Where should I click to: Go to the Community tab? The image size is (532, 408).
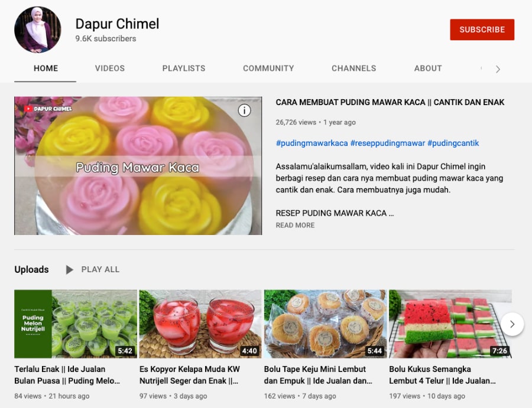(x=268, y=68)
